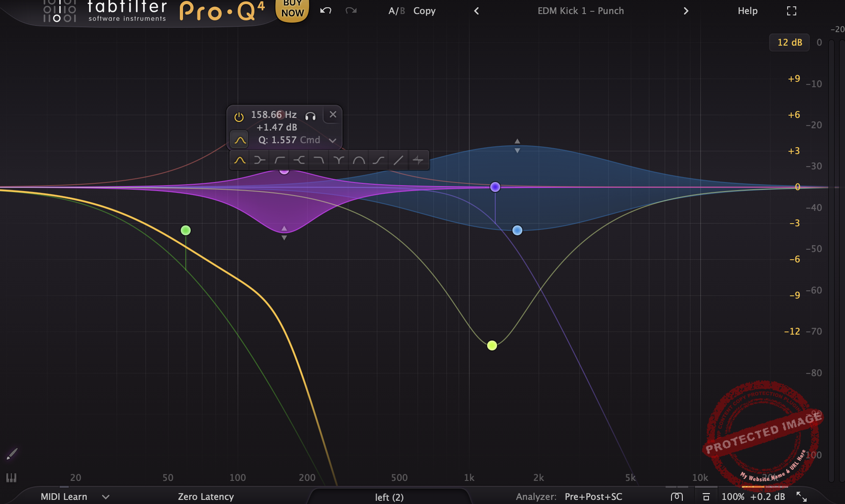Select the High Shelf filter shape
Viewport: 845px width, 504px height.
tap(299, 160)
